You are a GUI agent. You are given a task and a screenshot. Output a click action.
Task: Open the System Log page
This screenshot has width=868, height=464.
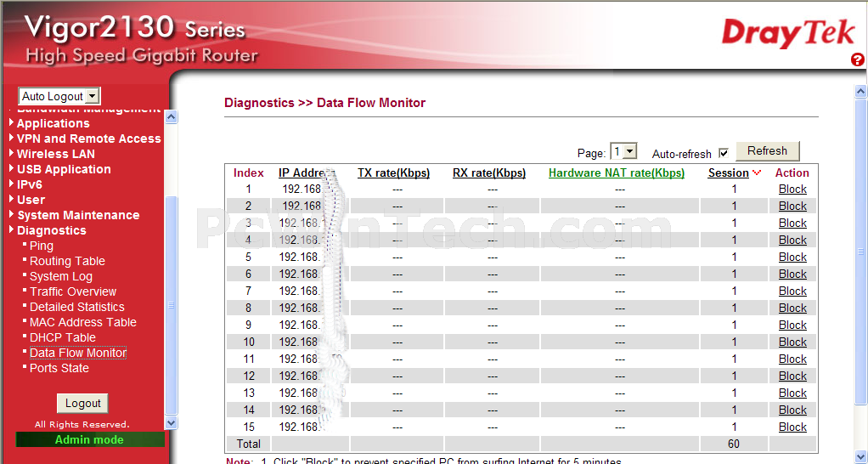pos(61,276)
